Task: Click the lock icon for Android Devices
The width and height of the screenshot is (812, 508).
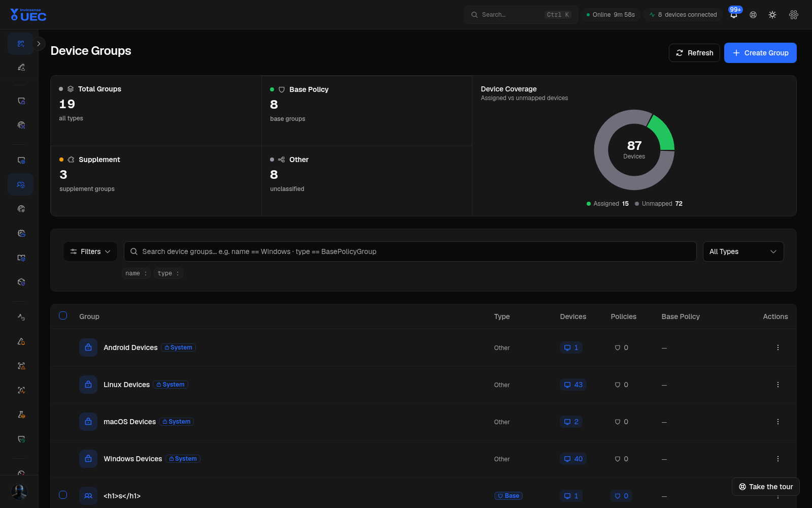Action: 88,347
